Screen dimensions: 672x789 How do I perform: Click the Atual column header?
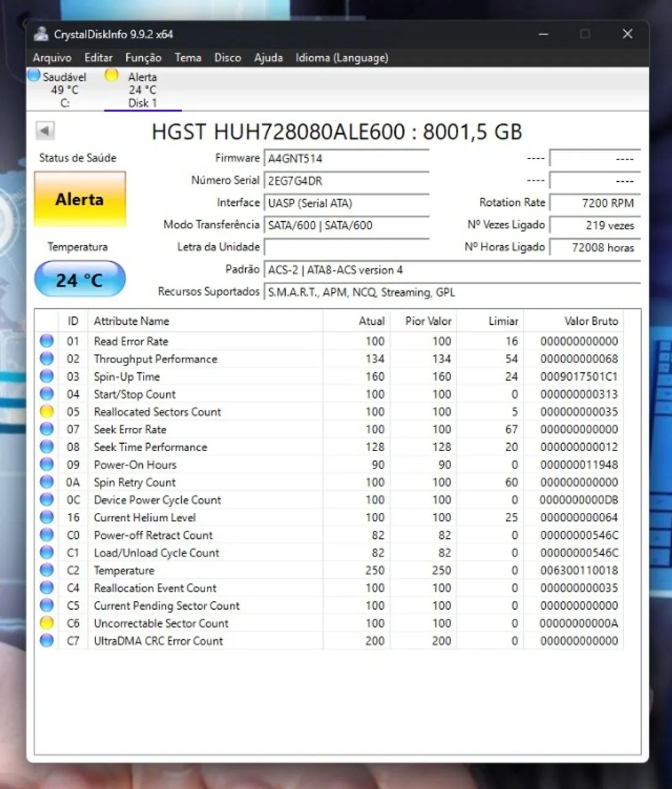point(355,321)
